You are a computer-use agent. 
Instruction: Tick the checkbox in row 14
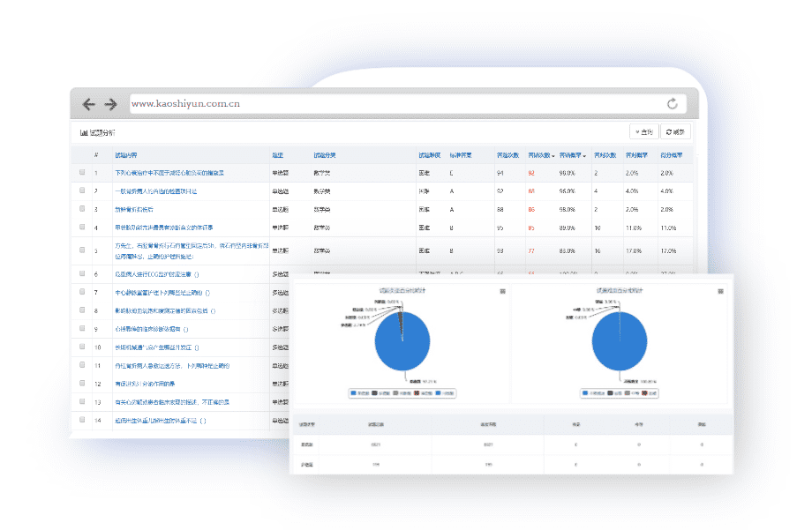82,420
